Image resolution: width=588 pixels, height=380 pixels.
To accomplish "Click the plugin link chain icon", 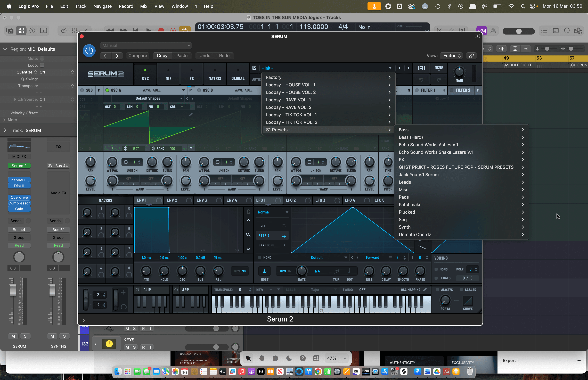I will tap(471, 55).
